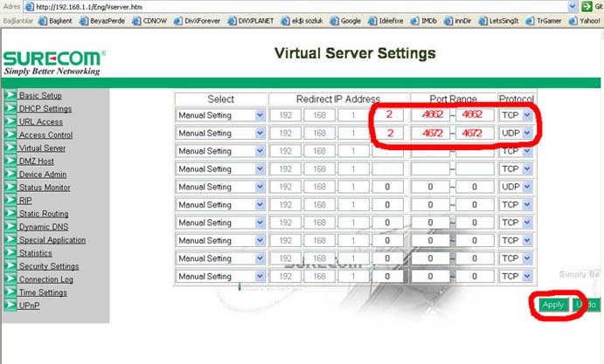Click the arrow icon beside Security Settings
The width and height of the screenshot is (604, 364).
10,265
